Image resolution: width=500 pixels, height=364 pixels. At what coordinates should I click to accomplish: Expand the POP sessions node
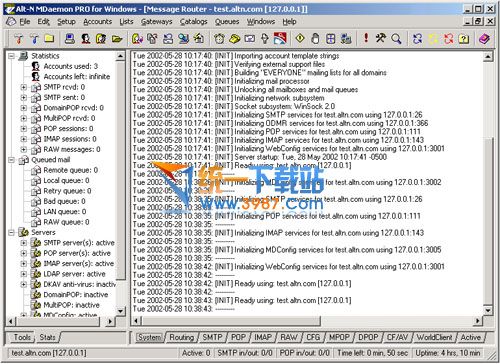[x=23, y=129]
